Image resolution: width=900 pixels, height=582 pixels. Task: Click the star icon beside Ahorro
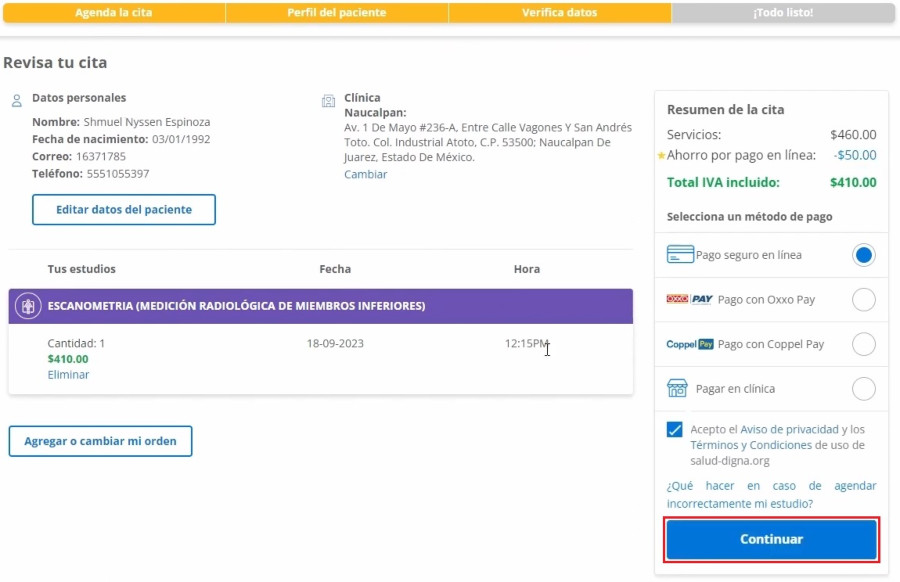click(x=660, y=156)
